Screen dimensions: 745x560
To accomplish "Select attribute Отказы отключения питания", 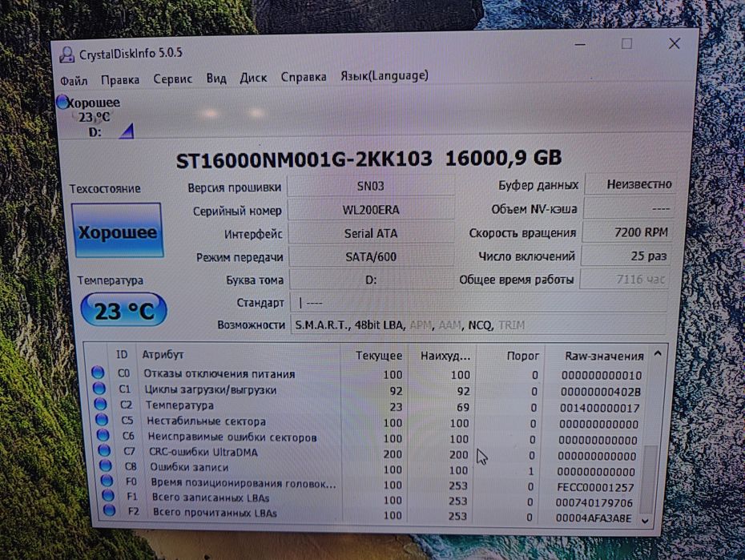I will click(x=219, y=374).
